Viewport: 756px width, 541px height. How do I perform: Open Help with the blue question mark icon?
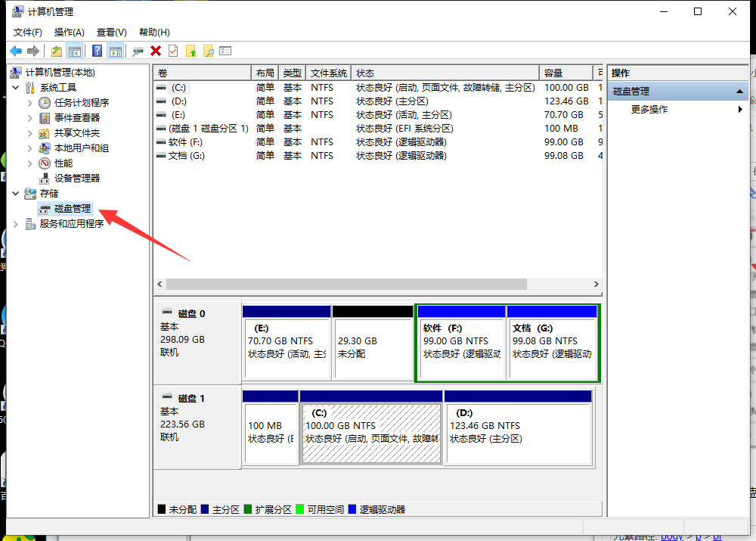(98, 51)
